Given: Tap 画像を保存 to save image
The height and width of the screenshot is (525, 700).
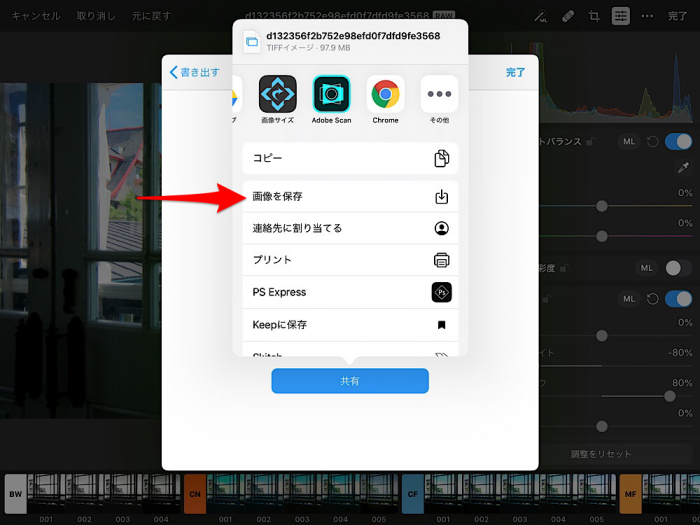Looking at the screenshot, I should (350, 196).
